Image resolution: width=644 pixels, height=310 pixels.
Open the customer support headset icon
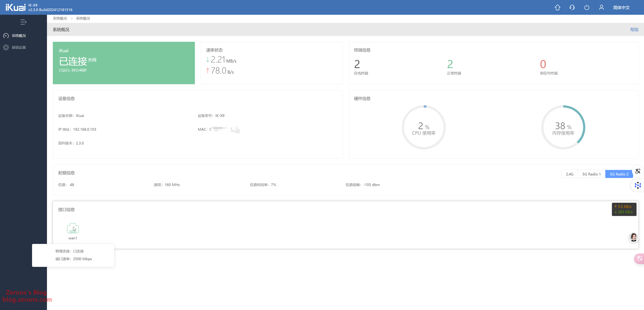(572, 8)
